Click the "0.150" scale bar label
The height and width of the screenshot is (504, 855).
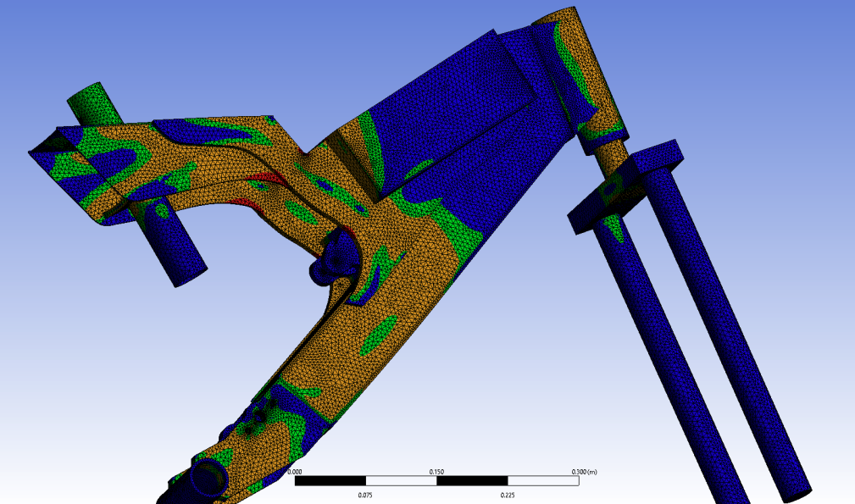(x=436, y=472)
